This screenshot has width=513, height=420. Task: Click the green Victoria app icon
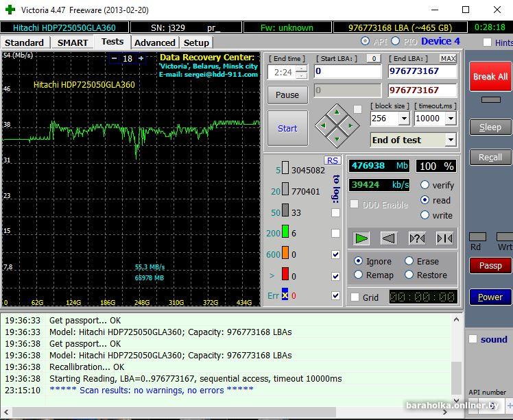click(10, 10)
